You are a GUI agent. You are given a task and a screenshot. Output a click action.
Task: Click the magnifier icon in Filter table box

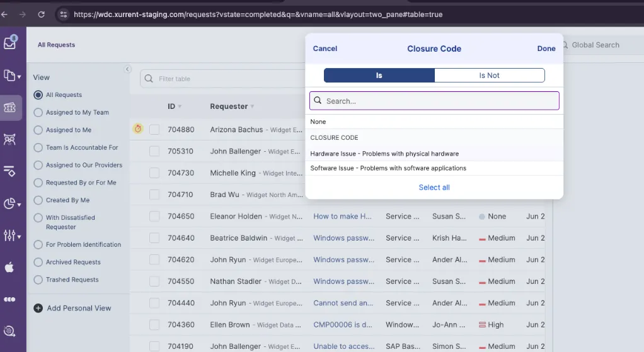point(149,78)
